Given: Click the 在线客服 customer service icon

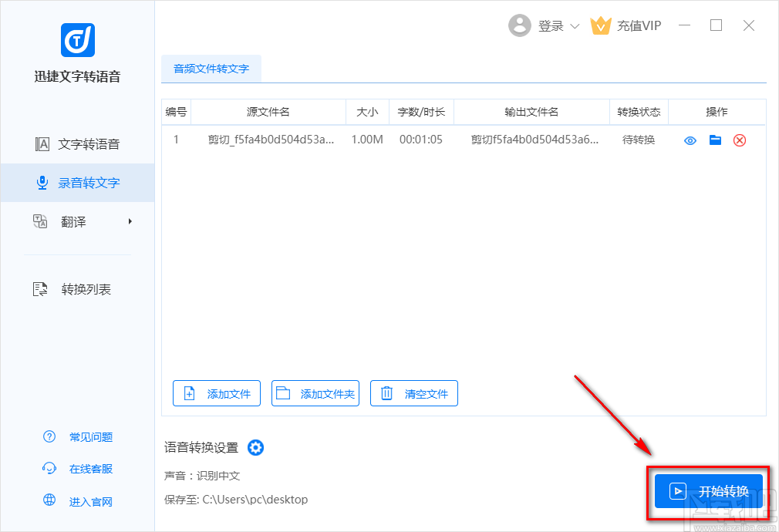Looking at the screenshot, I should pyautogui.click(x=49, y=468).
